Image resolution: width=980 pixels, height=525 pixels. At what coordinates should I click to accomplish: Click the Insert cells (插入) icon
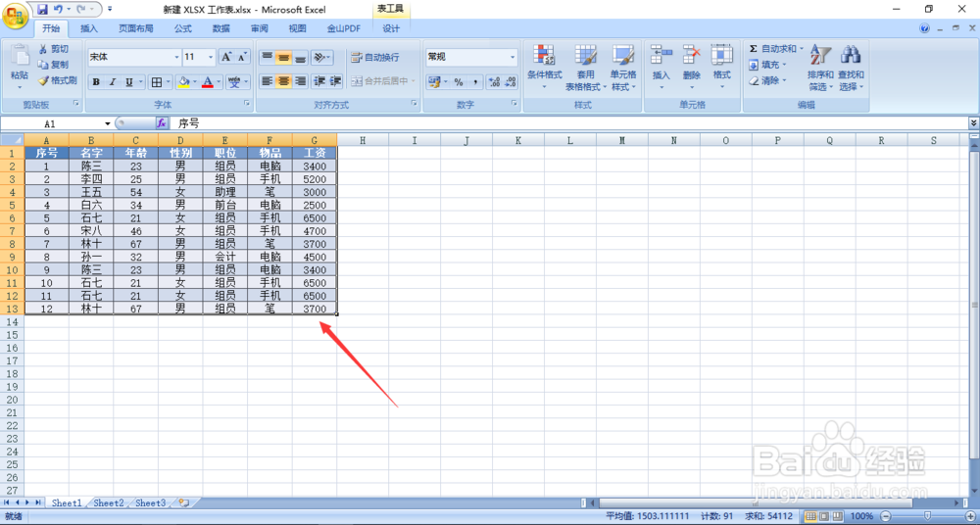(x=661, y=55)
